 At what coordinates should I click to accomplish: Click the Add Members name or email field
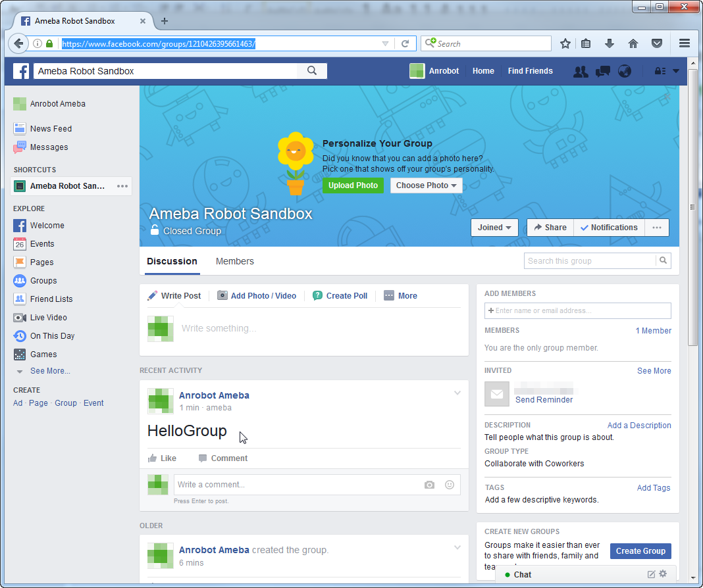pyautogui.click(x=577, y=310)
